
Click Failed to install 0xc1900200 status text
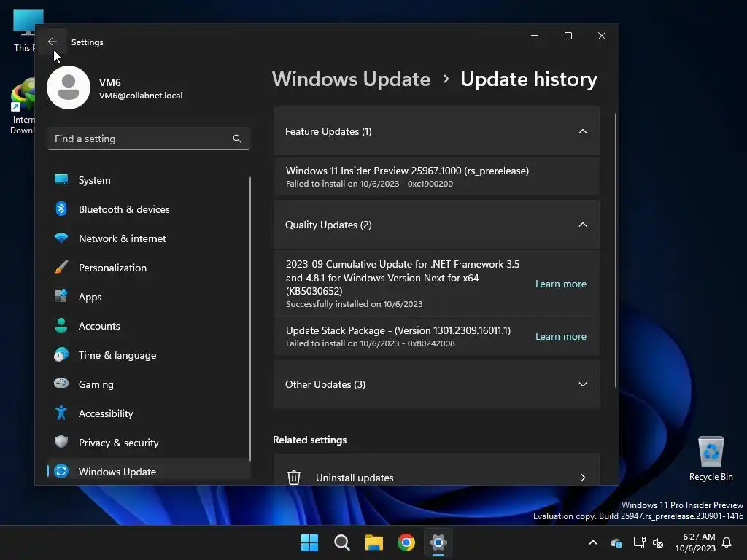[369, 184]
